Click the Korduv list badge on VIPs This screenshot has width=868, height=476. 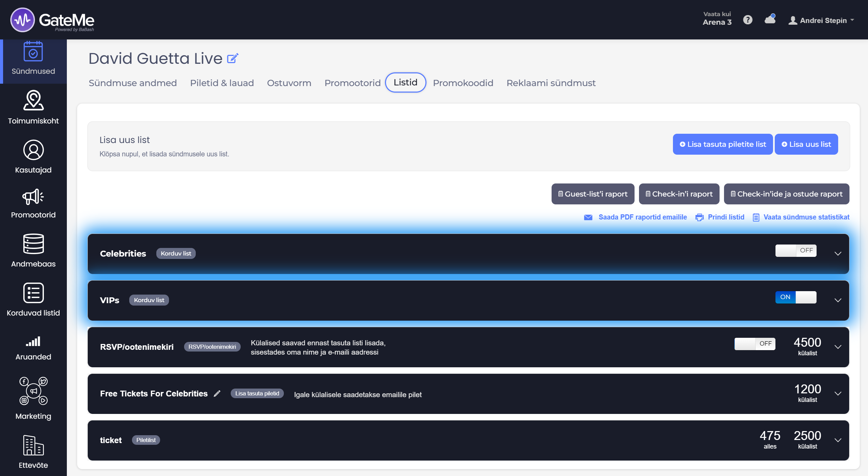[x=149, y=300]
